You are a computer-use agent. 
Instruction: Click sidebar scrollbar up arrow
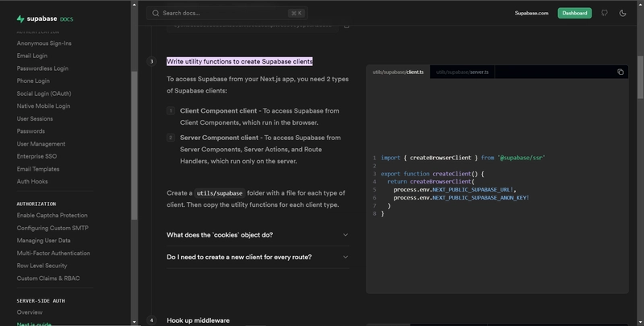pyautogui.click(x=134, y=5)
